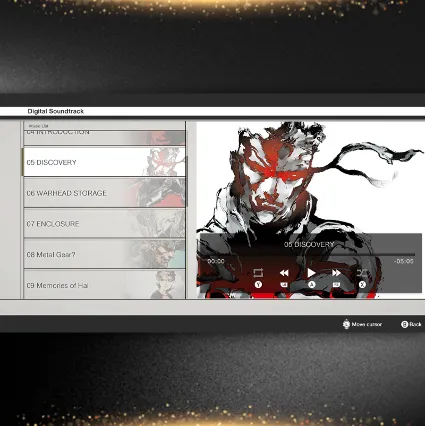The width and height of the screenshot is (425, 426).
Task: Click the track progress bar
Action: pyautogui.click(x=311, y=254)
